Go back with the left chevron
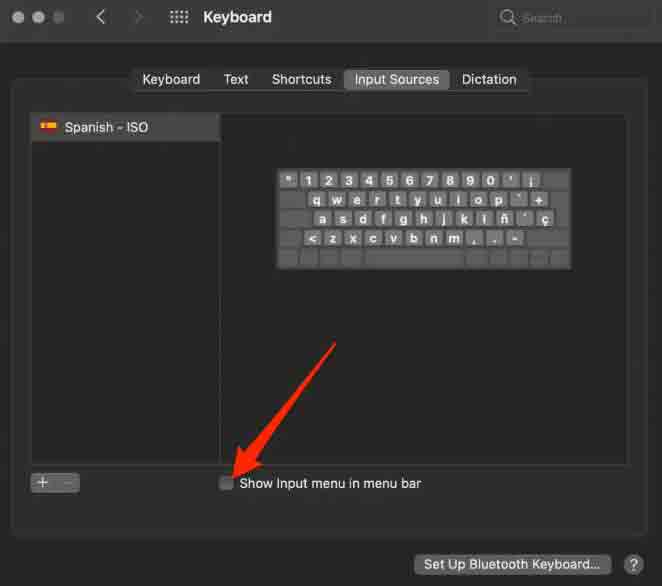The width and height of the screenshot is (662, 586). click(100, 17)
